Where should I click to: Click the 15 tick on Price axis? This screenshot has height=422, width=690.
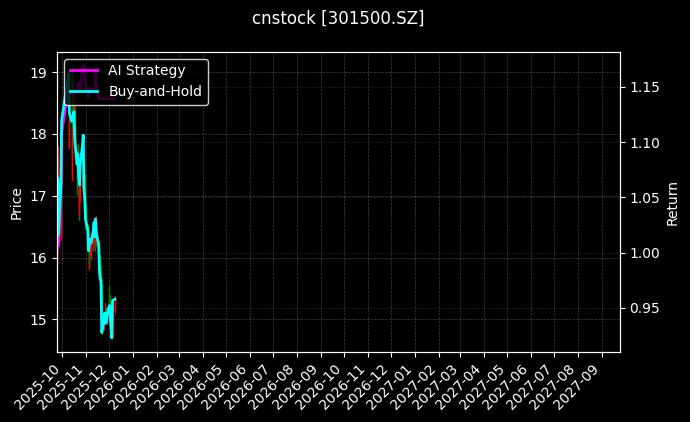[39, 320]
